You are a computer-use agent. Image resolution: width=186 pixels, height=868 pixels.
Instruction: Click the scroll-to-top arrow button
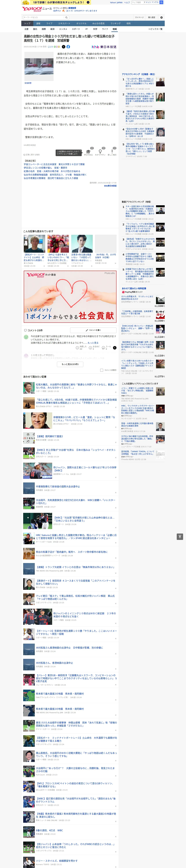point(180,536)
